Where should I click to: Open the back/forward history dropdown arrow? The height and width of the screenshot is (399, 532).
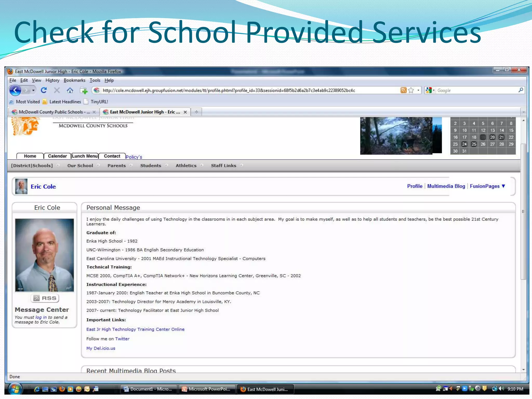coord(33,90)
